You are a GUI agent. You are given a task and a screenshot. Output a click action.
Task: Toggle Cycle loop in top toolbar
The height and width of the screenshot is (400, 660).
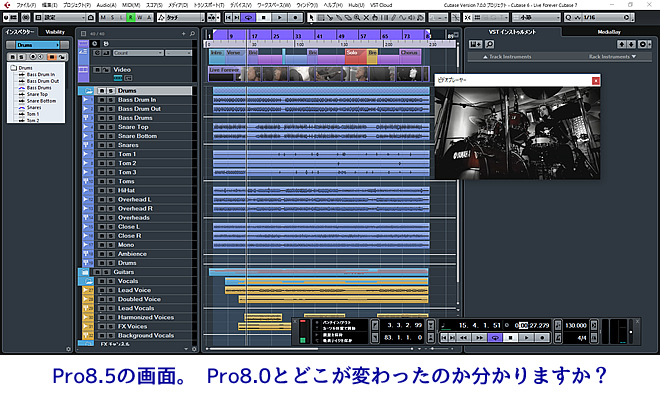248,18
